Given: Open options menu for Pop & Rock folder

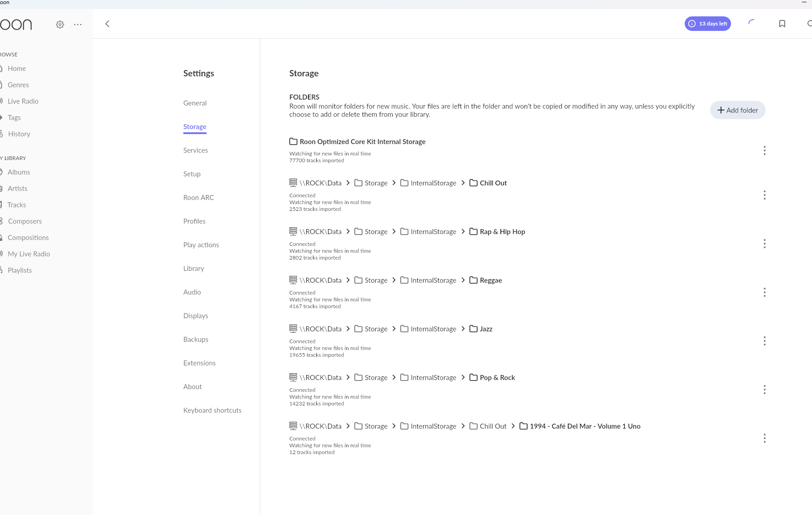Looking at the screenshot, I should [x=765, y=390].
